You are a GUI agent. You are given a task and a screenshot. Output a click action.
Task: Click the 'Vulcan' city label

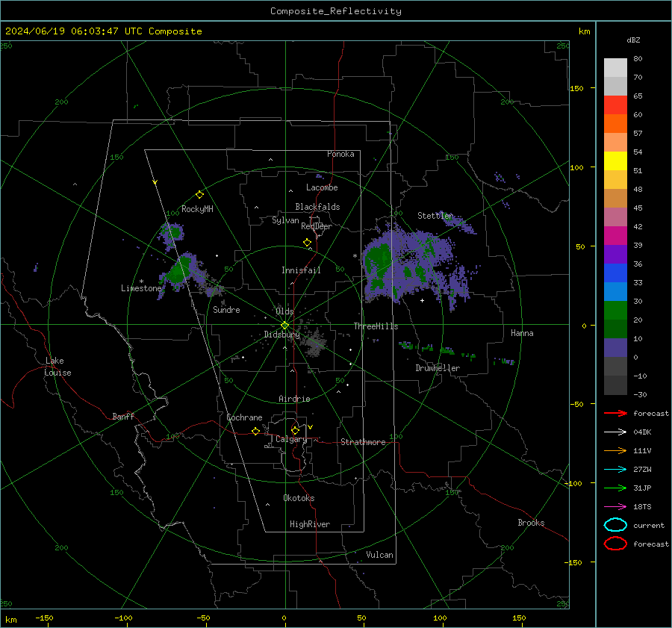tap(380, 555)
